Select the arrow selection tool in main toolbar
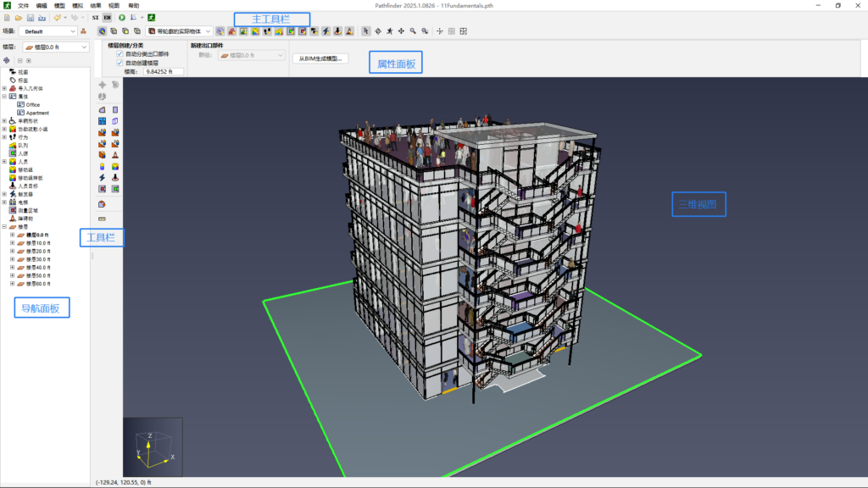 pyautogui.click(x=365, y=31)
